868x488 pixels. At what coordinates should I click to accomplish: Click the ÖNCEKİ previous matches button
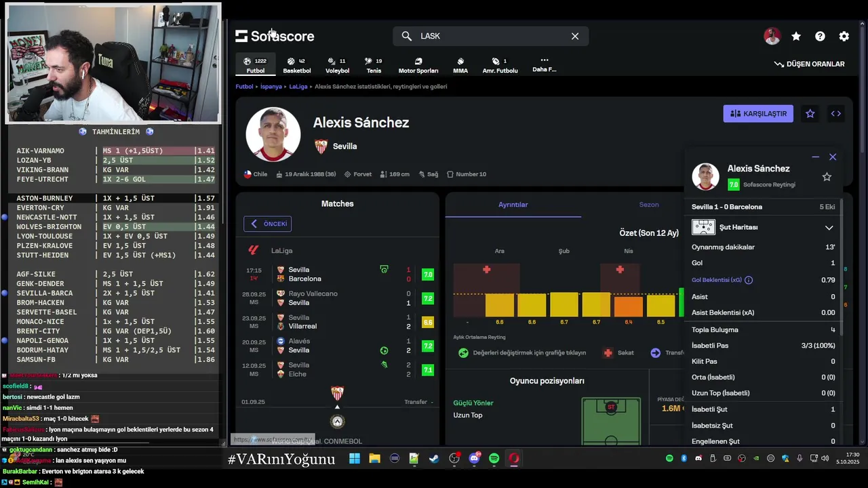tap(267, 224)
